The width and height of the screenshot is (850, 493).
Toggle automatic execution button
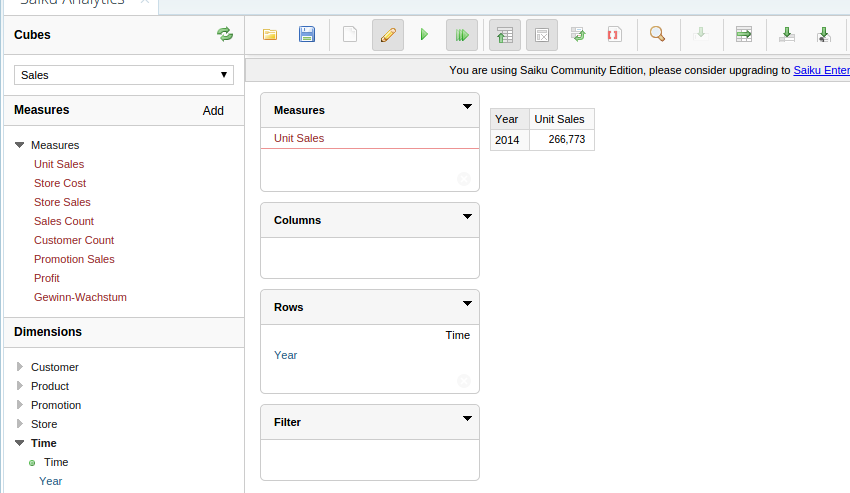[462, 35]
